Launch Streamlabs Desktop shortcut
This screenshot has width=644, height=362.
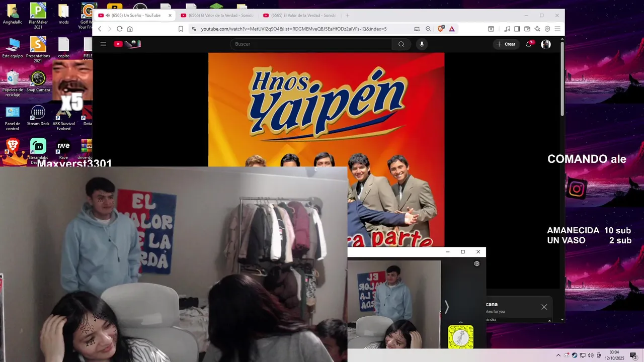(x=38, y=151)
